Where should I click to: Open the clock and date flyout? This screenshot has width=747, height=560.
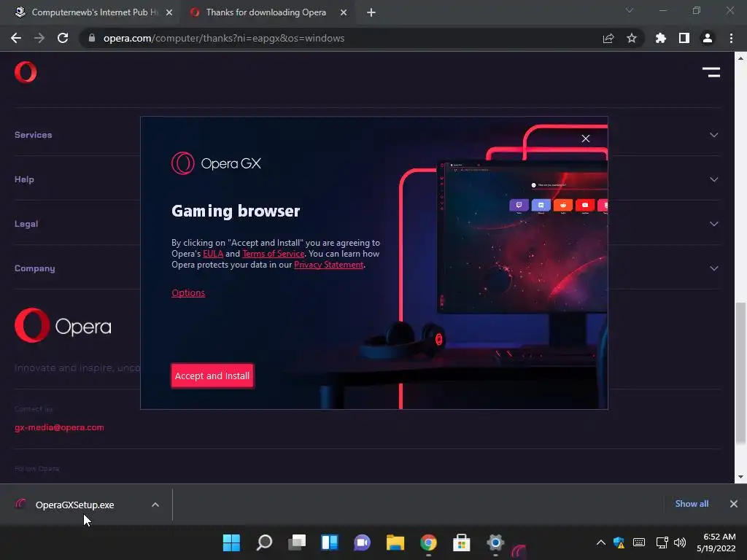[716, 542]
